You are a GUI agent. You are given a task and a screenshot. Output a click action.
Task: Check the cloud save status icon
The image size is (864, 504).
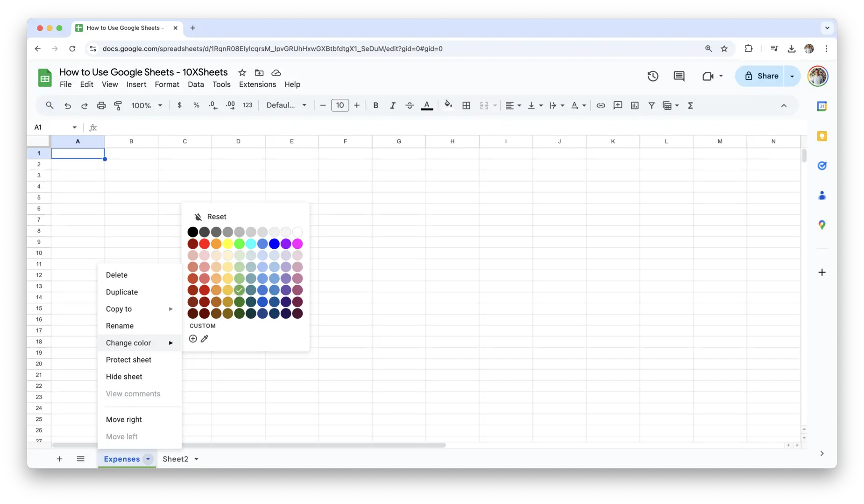coord(276,72)
